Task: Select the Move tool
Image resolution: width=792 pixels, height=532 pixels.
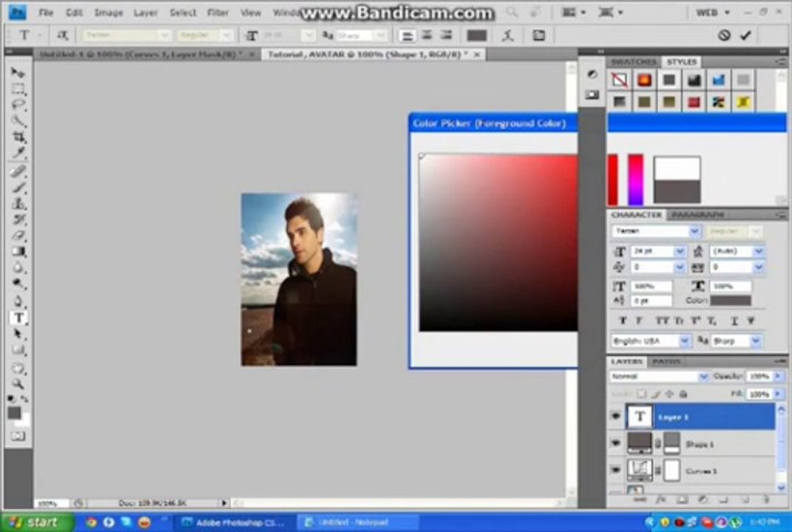Action: click(18, 72)
